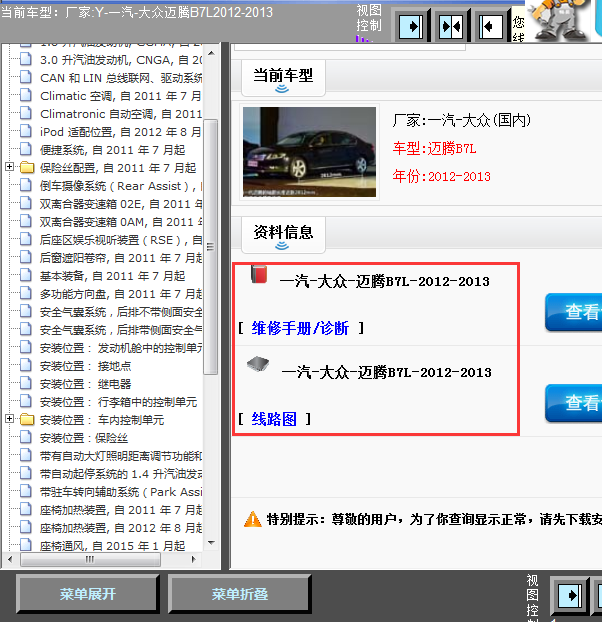
Task: Click 年份:2012-2013 red text
Action: click(x=442, y=176)
